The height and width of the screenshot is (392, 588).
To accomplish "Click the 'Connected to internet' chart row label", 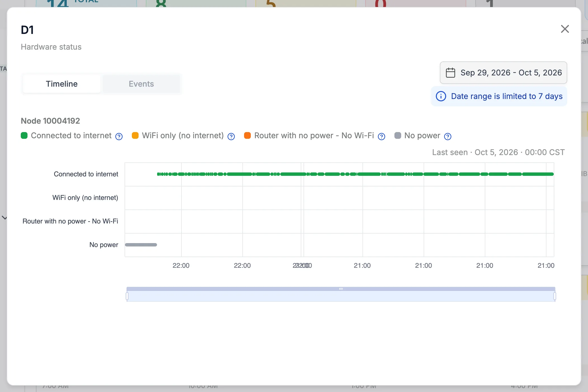I will [86, 174].
